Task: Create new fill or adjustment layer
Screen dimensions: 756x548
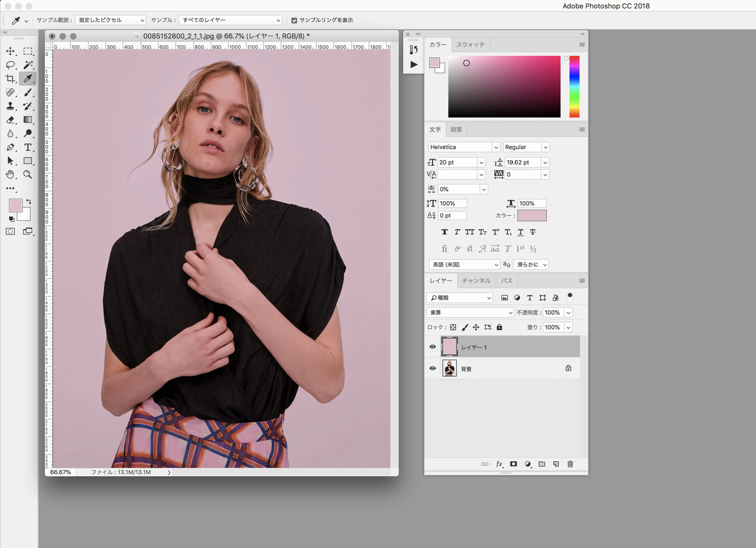Action: tap(528, 464)
